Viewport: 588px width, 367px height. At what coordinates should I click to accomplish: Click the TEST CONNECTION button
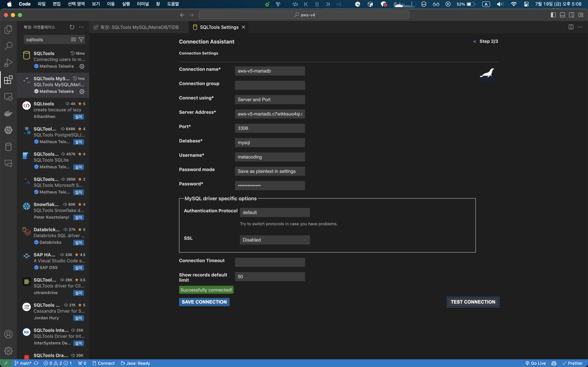pyautogui.click(x=472, y=302)
